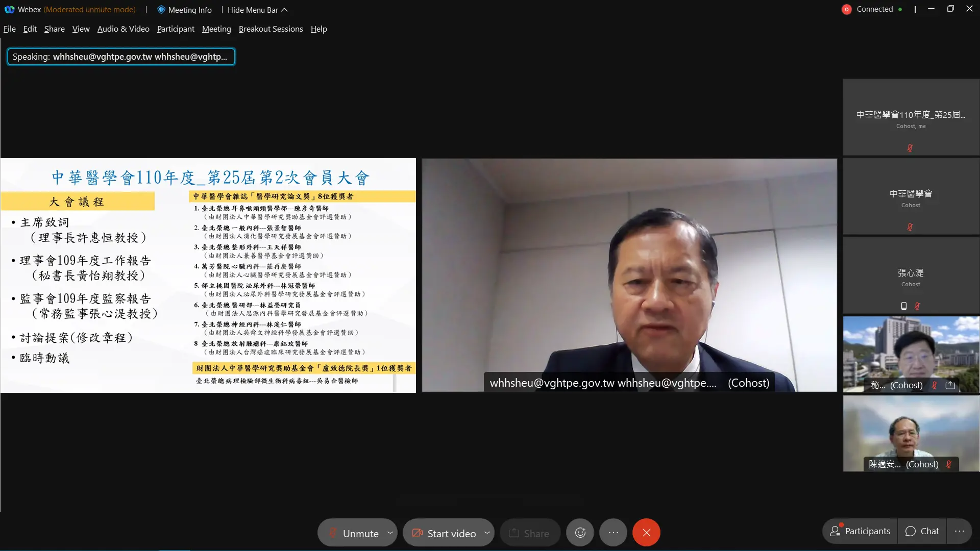Expand the Unmute options dropdown
This screenshot has height=551, width=980.
coord(390,532)
